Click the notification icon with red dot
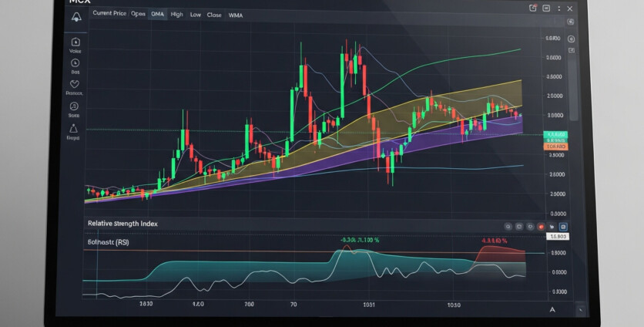The image size is (644, 327). pyautogui.click(x=533, y=8)
